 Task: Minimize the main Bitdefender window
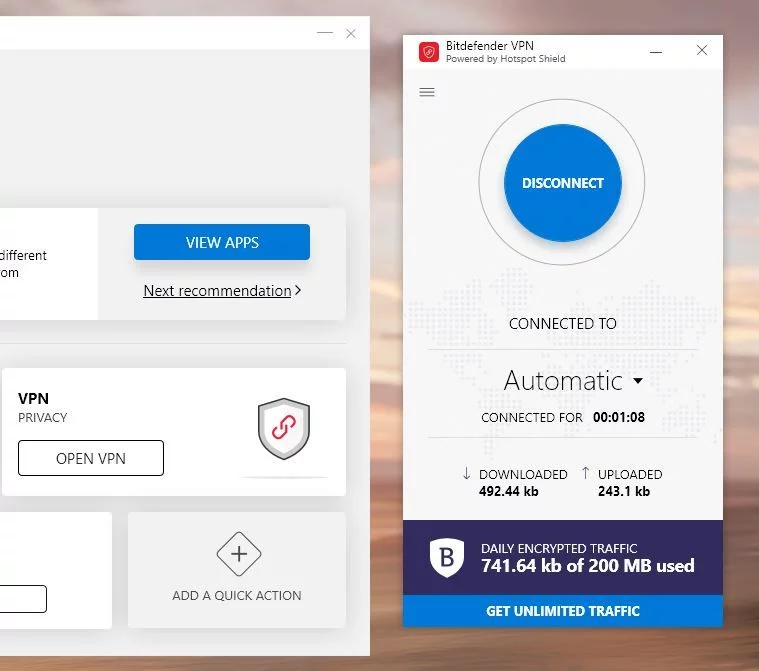(x=325, y=33)
